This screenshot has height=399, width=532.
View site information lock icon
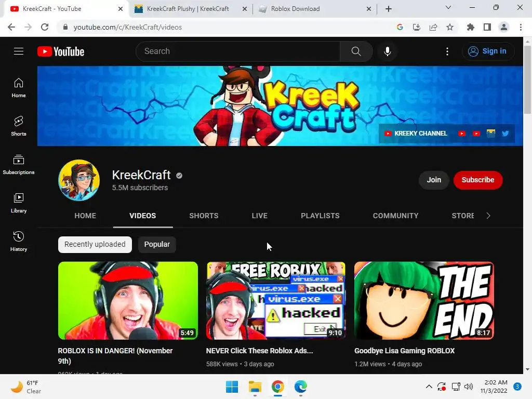pos(65,27)
